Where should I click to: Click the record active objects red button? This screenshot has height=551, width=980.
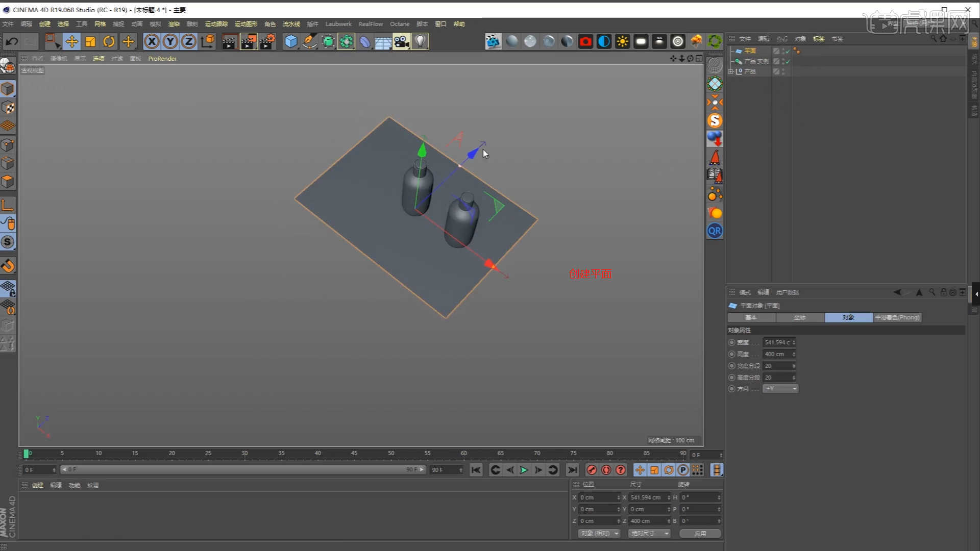point(592,470)
